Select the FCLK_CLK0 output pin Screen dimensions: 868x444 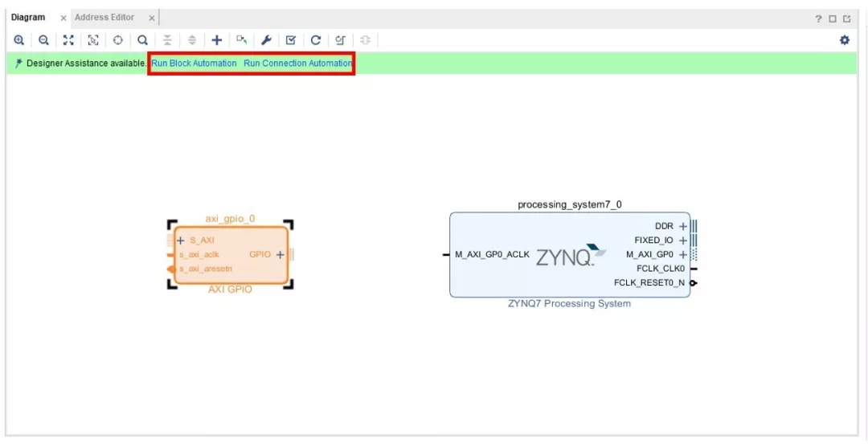click(661, 269)
